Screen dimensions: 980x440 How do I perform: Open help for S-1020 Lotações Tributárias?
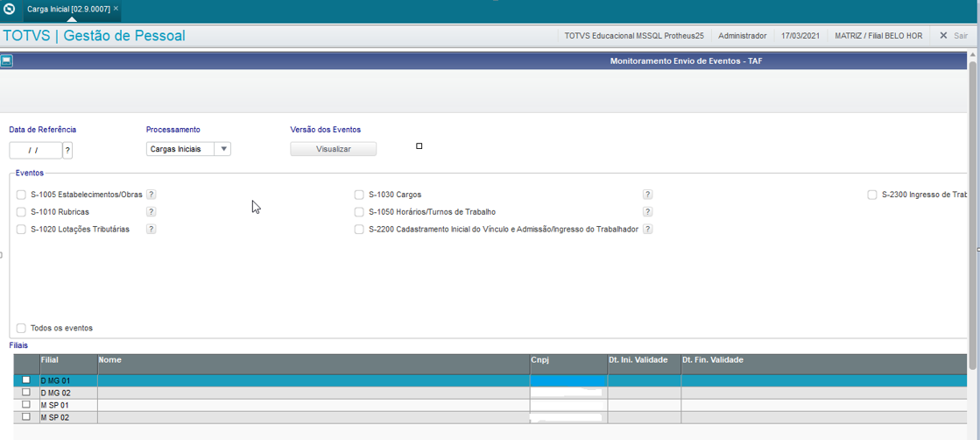click(152, 229)
